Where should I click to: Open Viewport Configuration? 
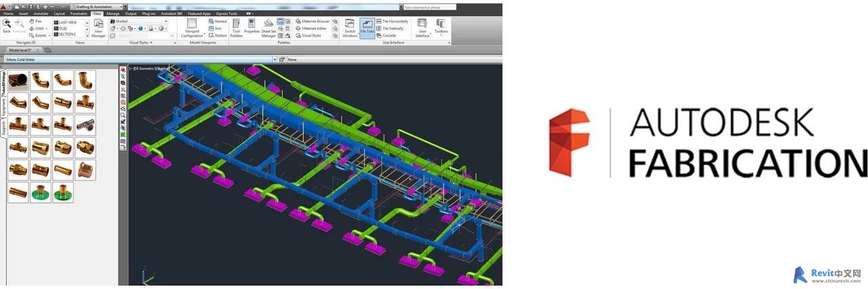click(192, 27)
